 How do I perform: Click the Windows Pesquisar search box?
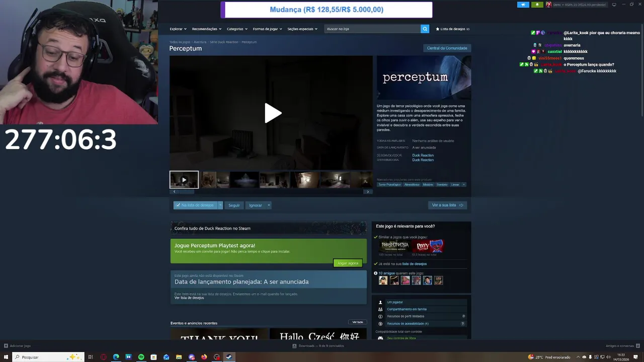click(x=48, y=357)
